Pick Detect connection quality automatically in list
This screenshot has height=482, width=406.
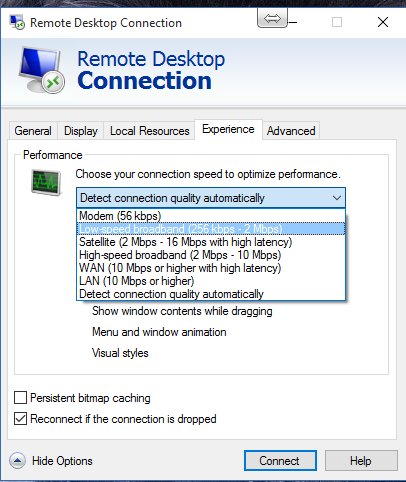coord(211,294)
